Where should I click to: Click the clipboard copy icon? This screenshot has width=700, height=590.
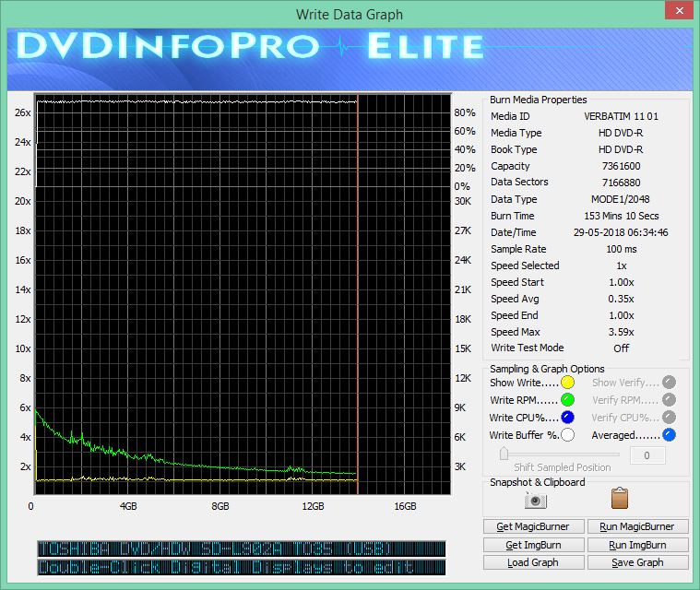click(619, 498)
